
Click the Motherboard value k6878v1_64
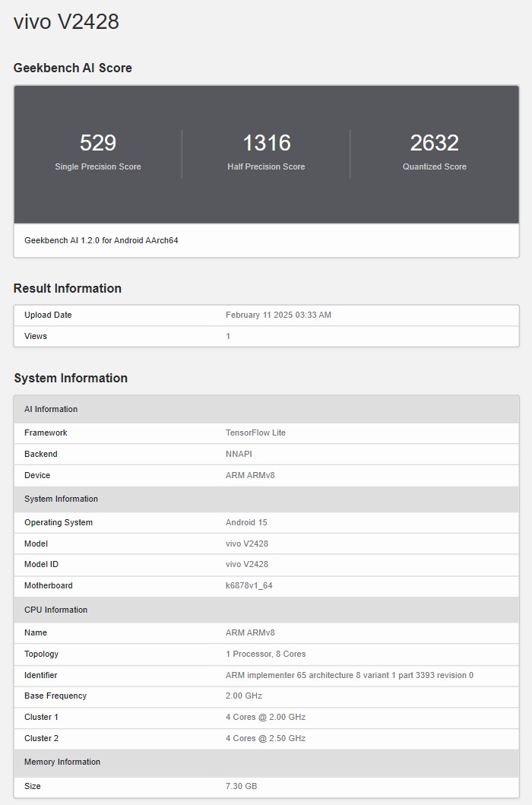pos(249,585)
